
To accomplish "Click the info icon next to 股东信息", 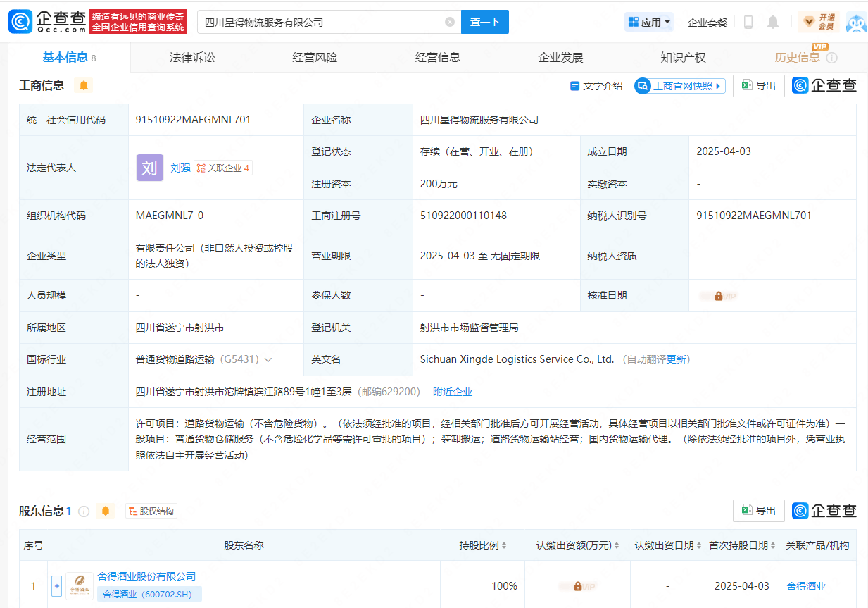I will [x=84, y=511].
